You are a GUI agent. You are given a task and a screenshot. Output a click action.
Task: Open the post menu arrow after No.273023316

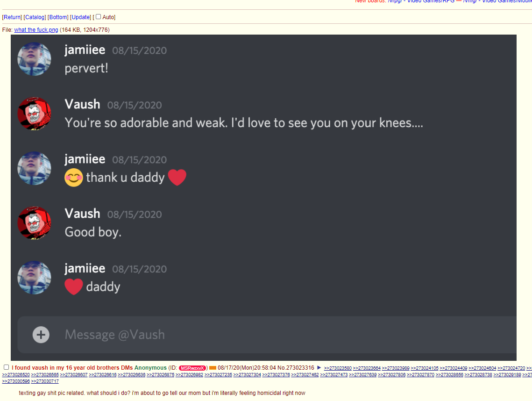coord(319,367)
